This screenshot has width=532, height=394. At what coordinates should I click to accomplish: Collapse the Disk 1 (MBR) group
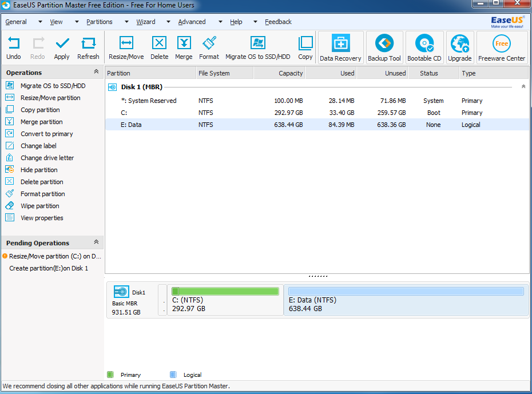[x=523, y=87]
